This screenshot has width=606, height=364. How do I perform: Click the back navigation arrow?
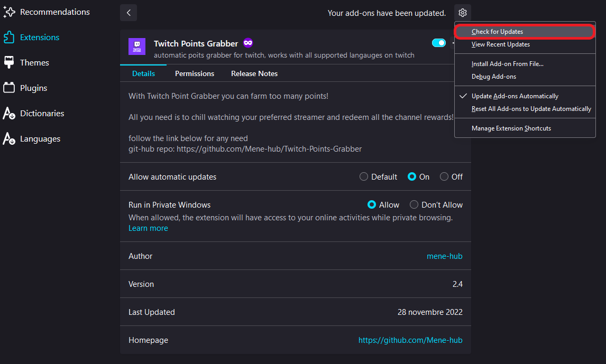pos(128,12)
